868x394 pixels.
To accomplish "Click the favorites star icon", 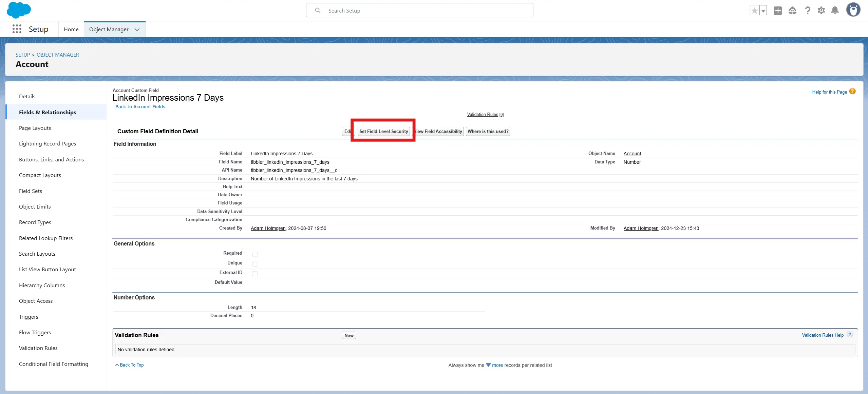I will pos(754,11).
